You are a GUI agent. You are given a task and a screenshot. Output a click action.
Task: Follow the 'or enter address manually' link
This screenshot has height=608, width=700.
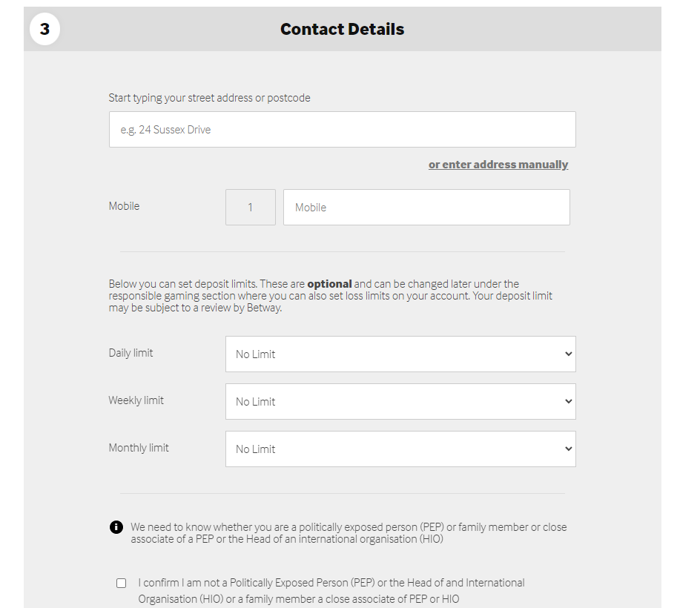click(x=498, y=165)
